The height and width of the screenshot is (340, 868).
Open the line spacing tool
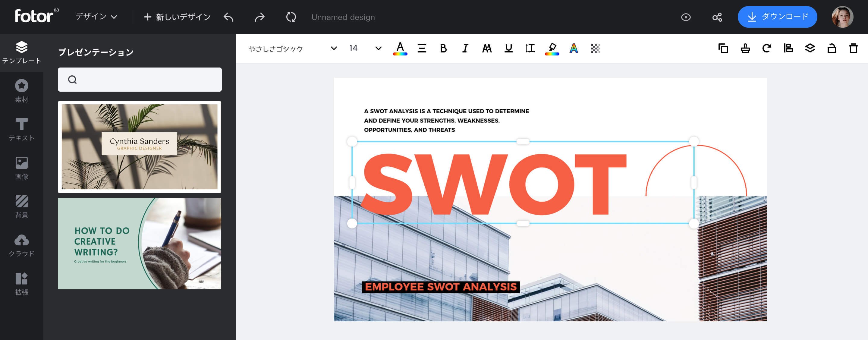[530, 49]
